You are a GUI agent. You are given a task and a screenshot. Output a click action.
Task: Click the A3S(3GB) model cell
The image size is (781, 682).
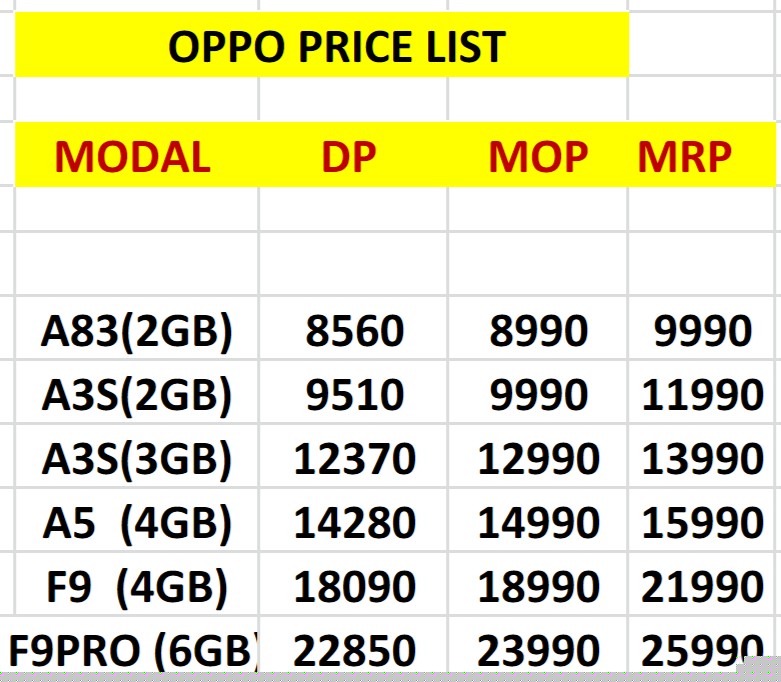pyautogui.click(x=137, y=459)
